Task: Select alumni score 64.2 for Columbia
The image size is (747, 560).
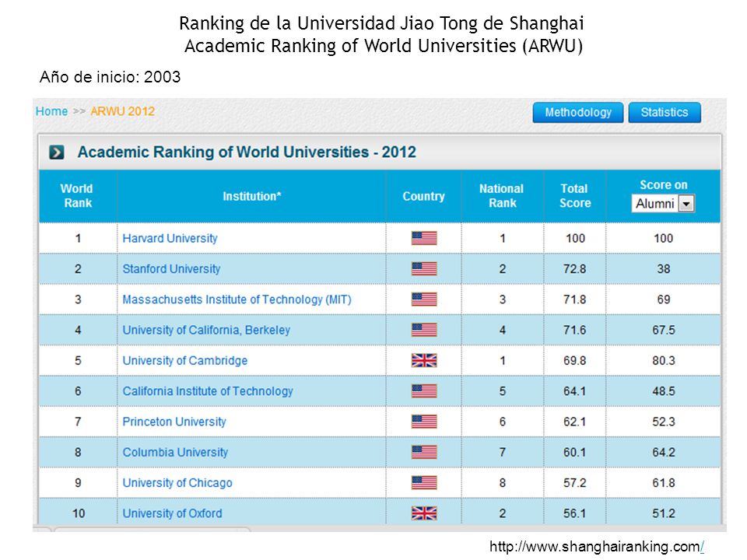Action: [664, 452]
